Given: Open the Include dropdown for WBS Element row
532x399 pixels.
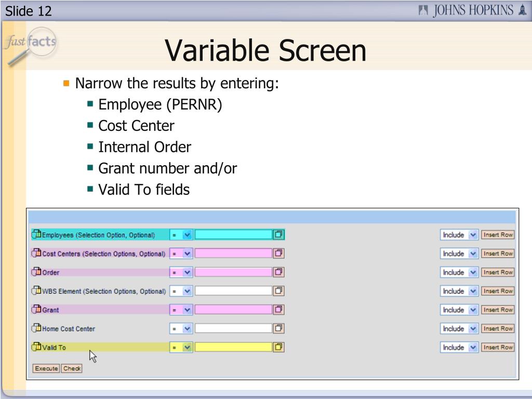Looking at the screenshot, I should (x=459, y=291).
